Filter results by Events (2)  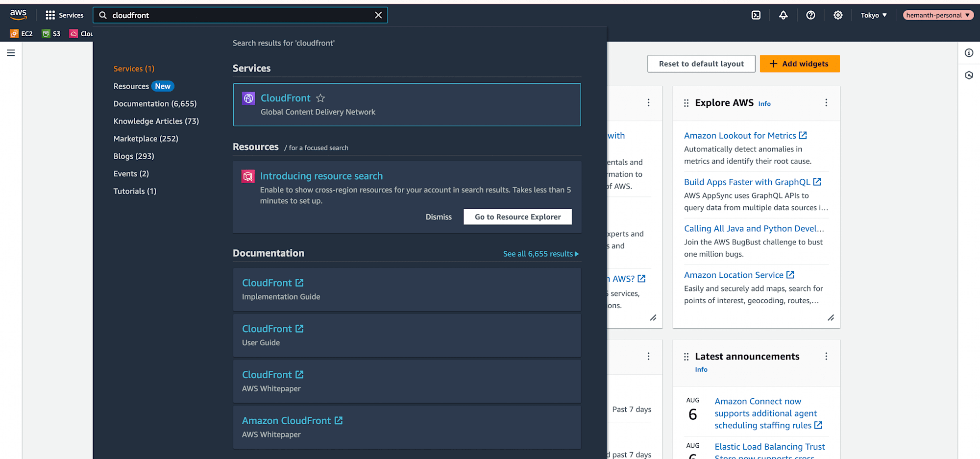[x=131, y=174]
